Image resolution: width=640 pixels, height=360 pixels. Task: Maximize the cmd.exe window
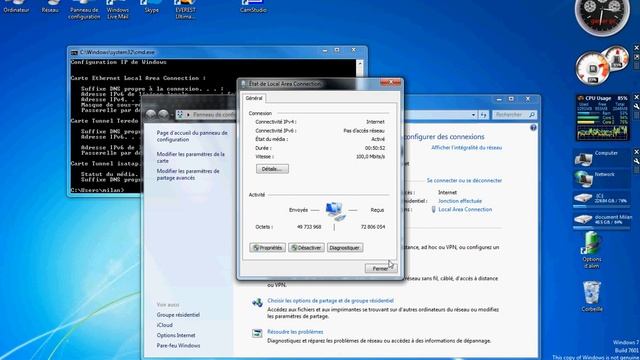click(337, 50)
